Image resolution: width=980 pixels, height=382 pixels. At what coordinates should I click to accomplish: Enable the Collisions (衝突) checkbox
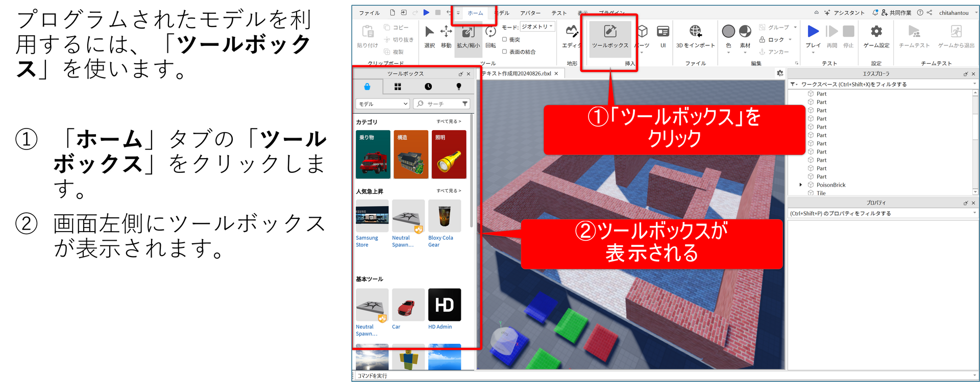point(504,39)
